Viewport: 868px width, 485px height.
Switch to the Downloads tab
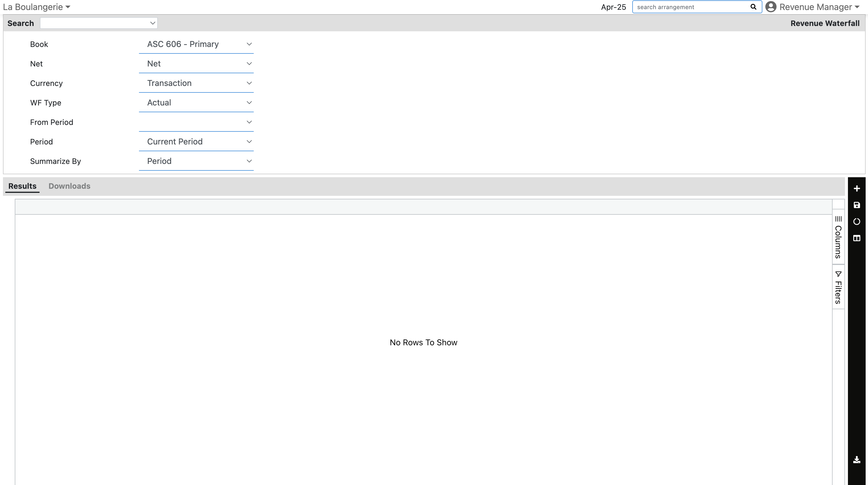pyautogui.click(x=69, y=186)
